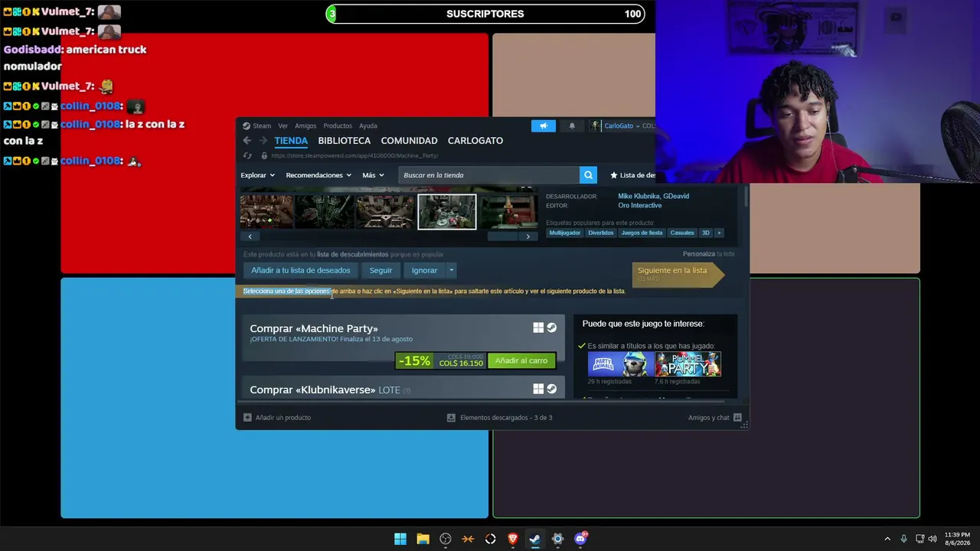This screenshot has width=980, height=551.
Task: Click the star icon beside Lista de deseados
Action: [614, 175]
